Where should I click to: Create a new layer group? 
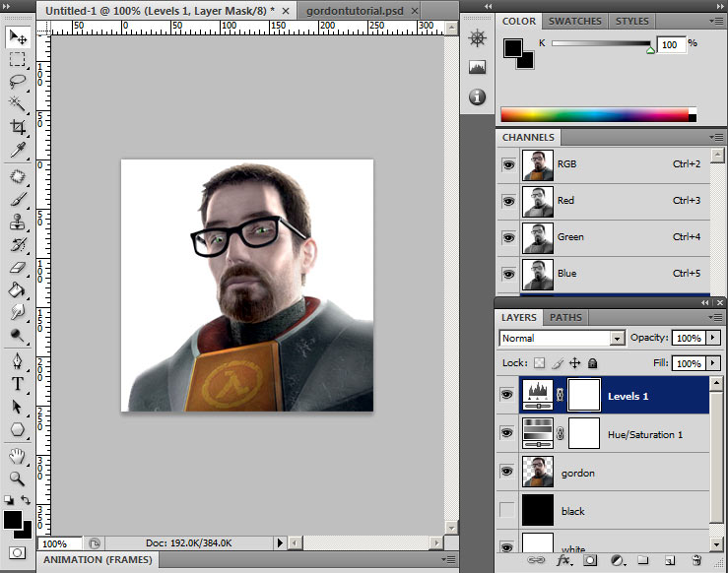click(x=643, y=560)
